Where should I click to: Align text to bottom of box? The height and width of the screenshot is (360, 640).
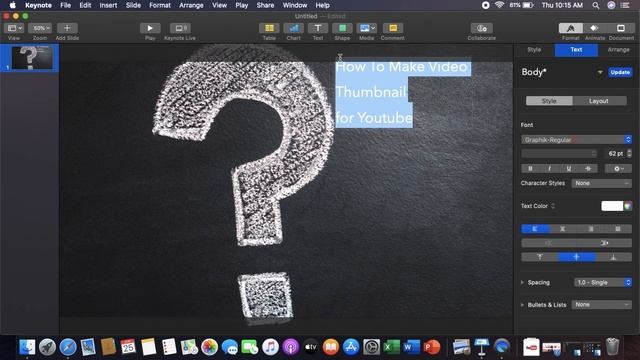click(613, 257)
